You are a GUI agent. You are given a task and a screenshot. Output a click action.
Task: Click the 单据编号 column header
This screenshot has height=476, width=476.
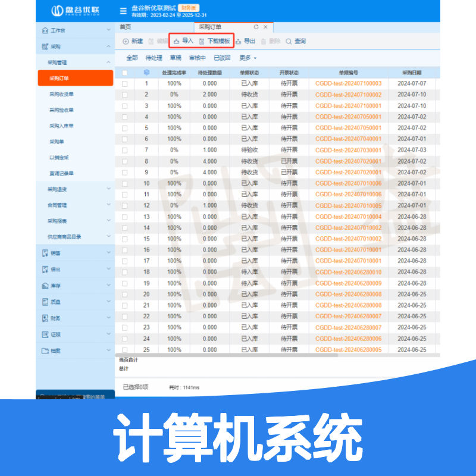tap(348, 73)
